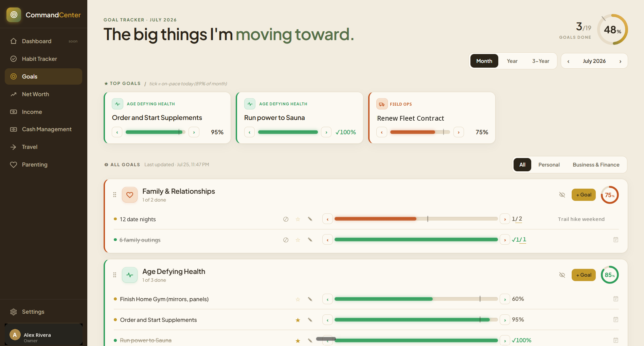644x346 pixels.
Task: Open Alex Rivera profile avatar
Action: [15, 335]
